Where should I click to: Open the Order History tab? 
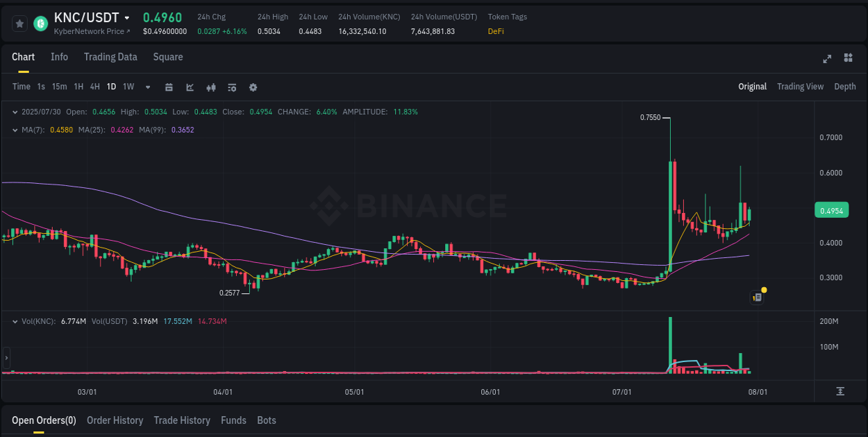click(x=115, y=420)
